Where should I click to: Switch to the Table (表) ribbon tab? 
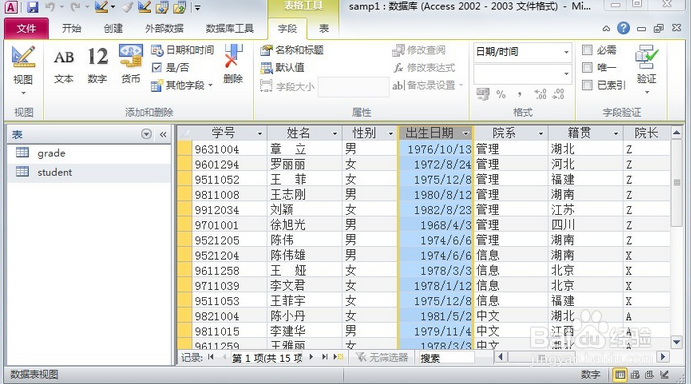(x=324, y=29)
